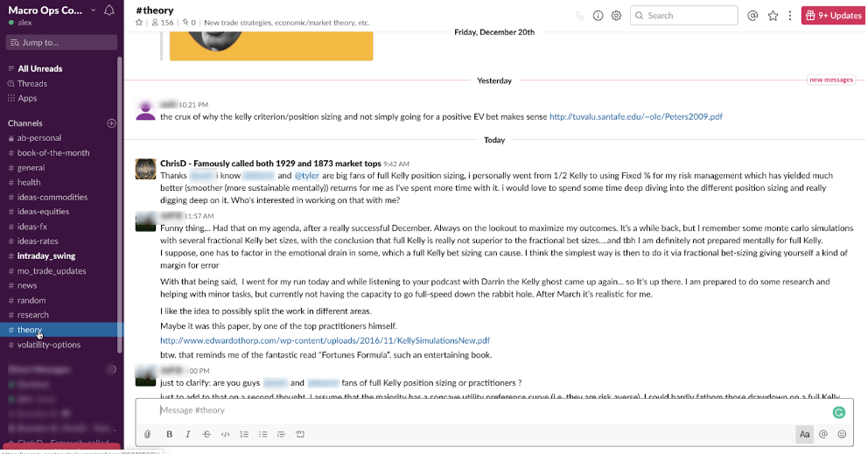Open the general channel
Viewport: 868px width, 454px height.
point(31,168)
